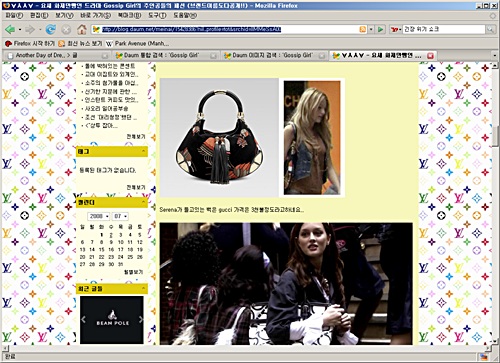This screenshot has height=363, width=500.
Task: Open the calendar month 07 dropdown
Action: tap(120, 216)
